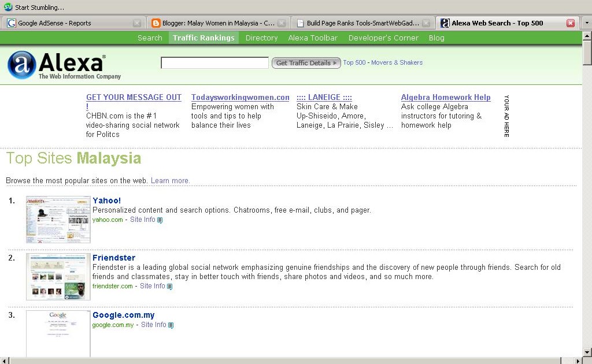Click the Alexa Web Search tab favicon
Image resolution: width=592 pixels, height=364 pixels.
(x=445, y=23)
